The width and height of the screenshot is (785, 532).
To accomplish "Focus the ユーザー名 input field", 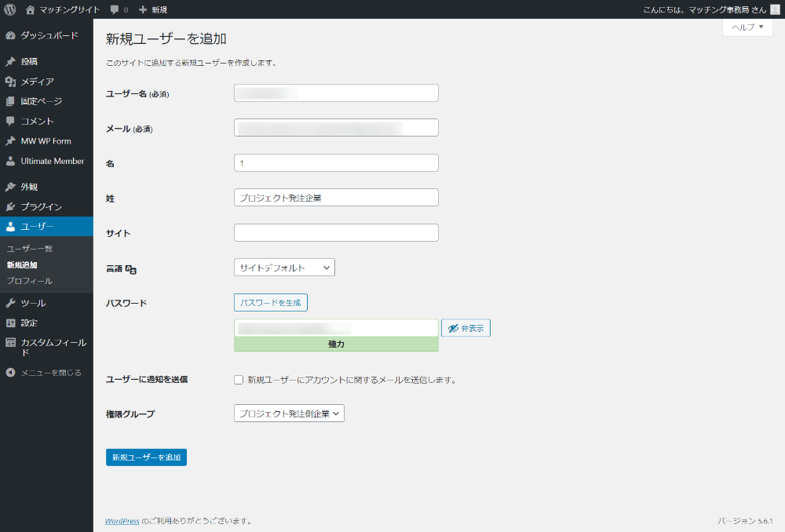I will tap(336, 93).
